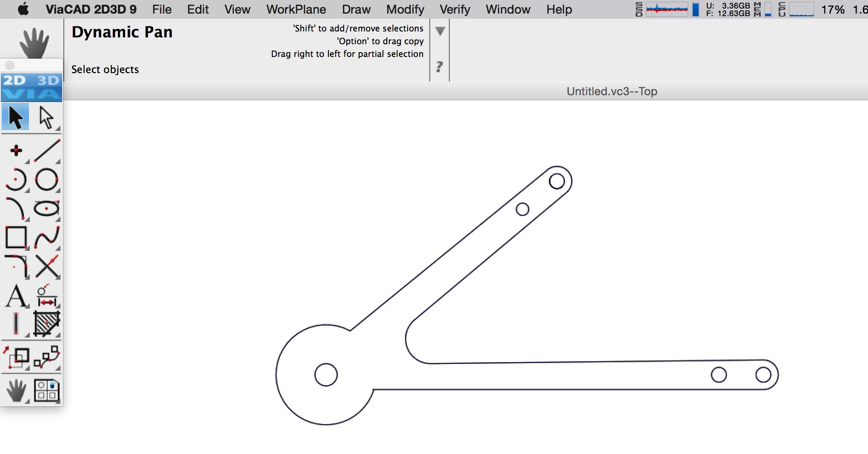This screenshot has height=454, width=868.
Task: Select the Dimension tool
Action: pos(47,296)
